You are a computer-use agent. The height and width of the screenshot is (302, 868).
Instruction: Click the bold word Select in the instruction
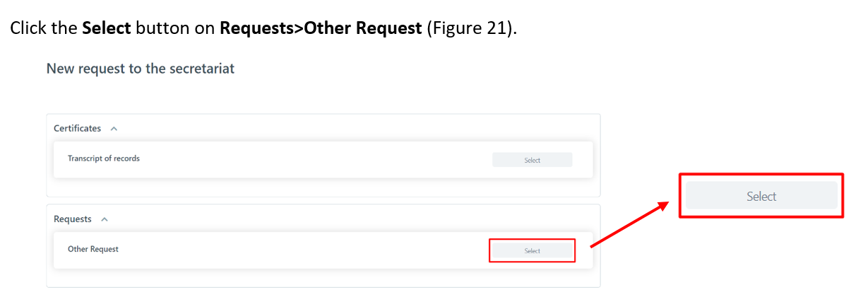tap(107, 30)
